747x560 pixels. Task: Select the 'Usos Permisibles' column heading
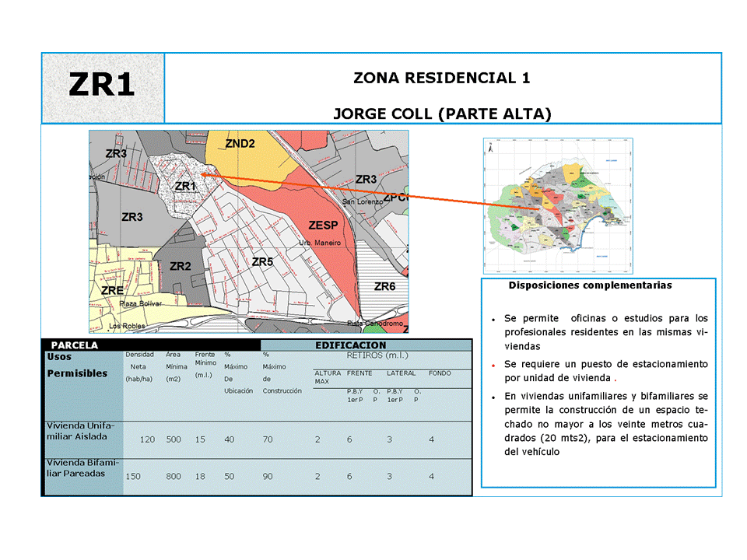tap(77, 366)
